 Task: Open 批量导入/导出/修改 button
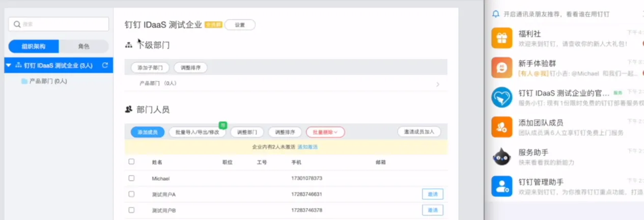coord(197,132)
